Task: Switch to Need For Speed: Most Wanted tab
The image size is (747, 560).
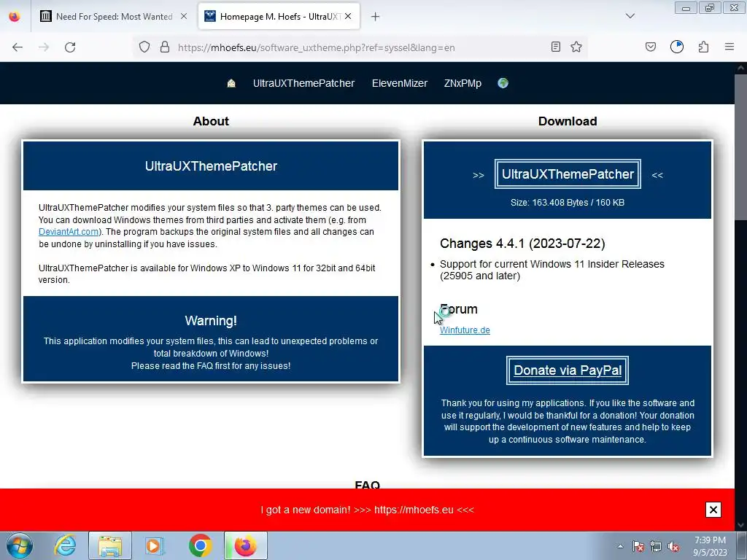Action: pos(114,17)
